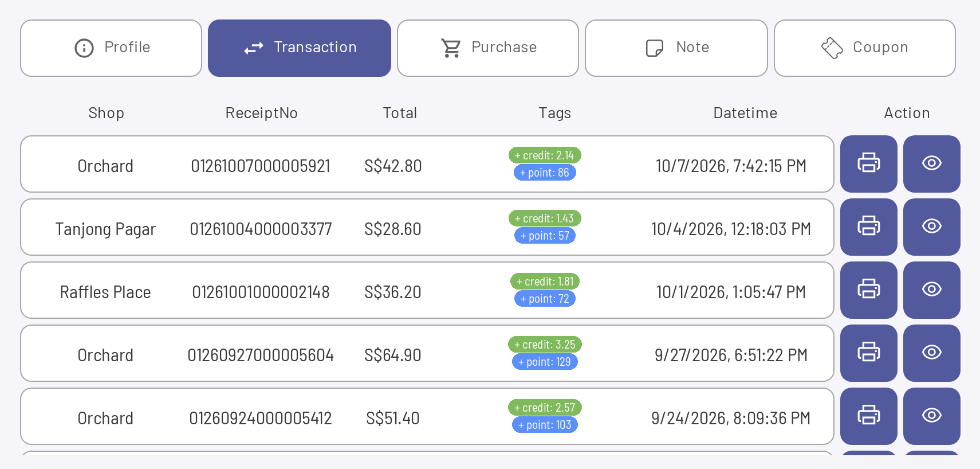Select receipt number 01260927000005604

click(261, 355)
